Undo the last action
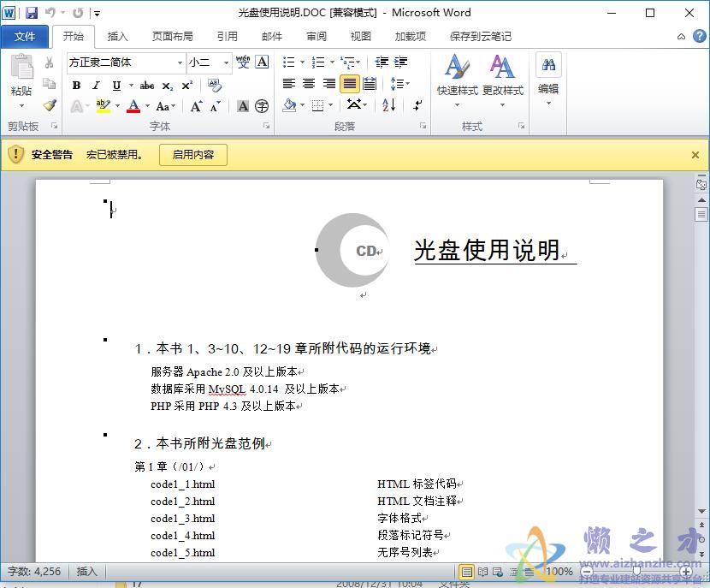 50,13
